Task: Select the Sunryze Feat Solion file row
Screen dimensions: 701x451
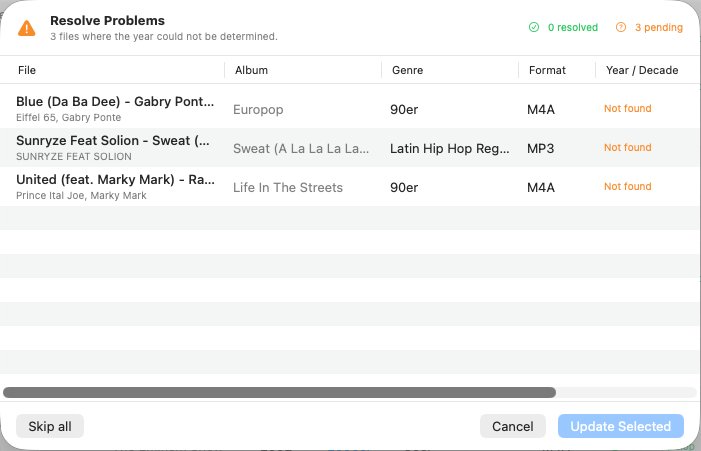Action: pyautogui.click(x=350, y=148)
